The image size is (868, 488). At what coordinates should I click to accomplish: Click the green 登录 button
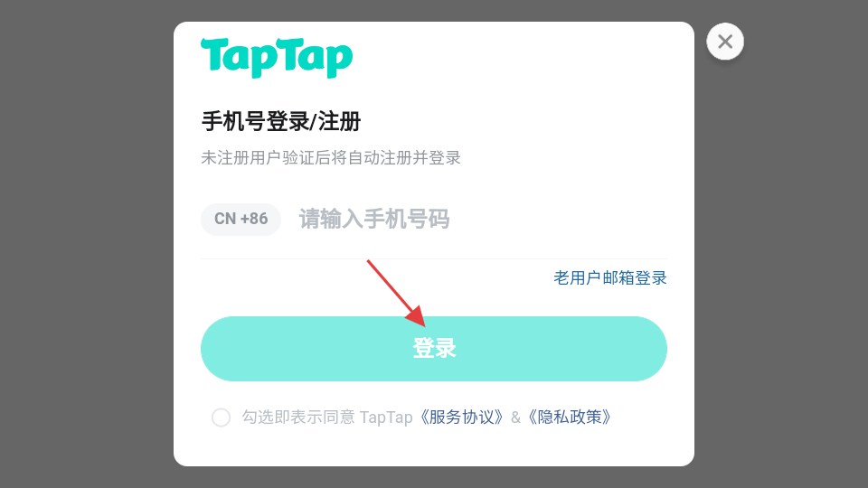point(434,349)
